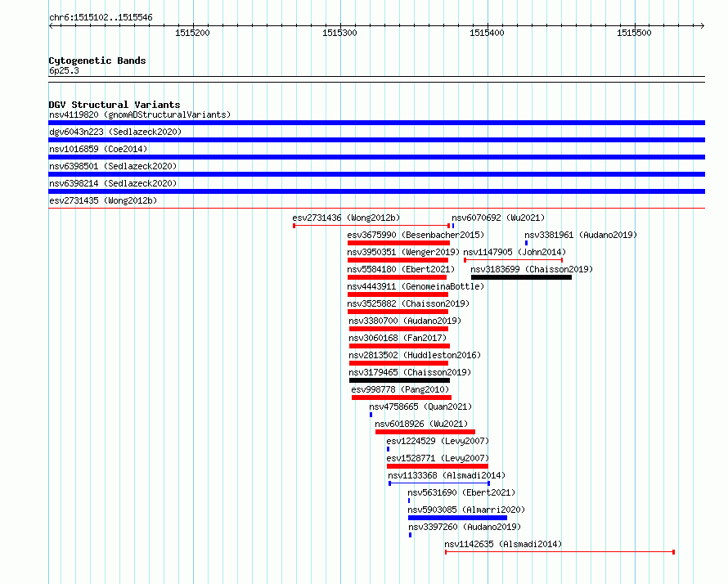Open esv1528771 (Levy2007) variant
Screen dimensions: 728x584
438,458
